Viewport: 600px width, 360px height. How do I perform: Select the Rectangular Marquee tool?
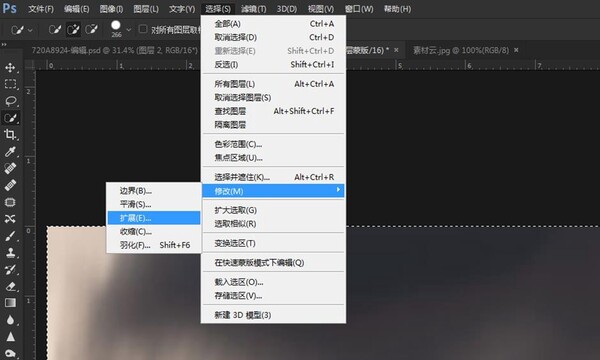[10, 84]
